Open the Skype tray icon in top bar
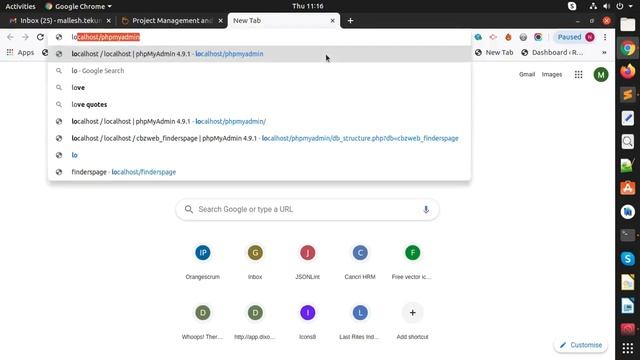 (x=572, y=6)
